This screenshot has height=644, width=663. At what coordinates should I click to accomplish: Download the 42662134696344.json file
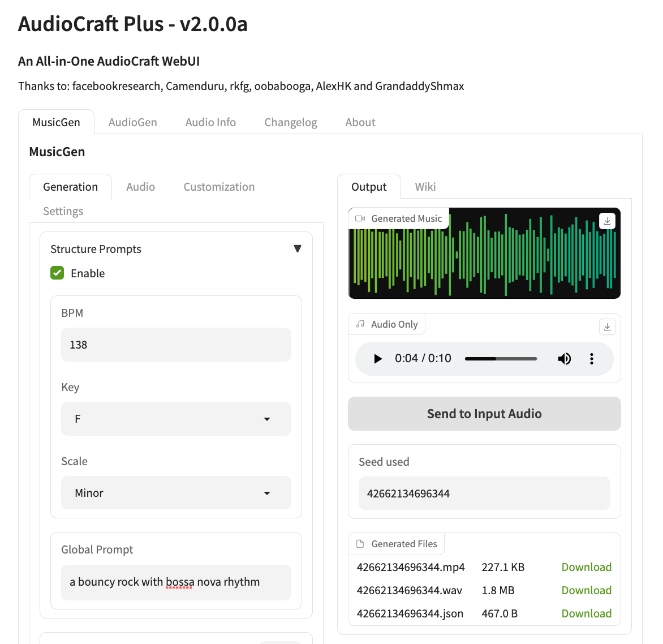tap(587, 613)
